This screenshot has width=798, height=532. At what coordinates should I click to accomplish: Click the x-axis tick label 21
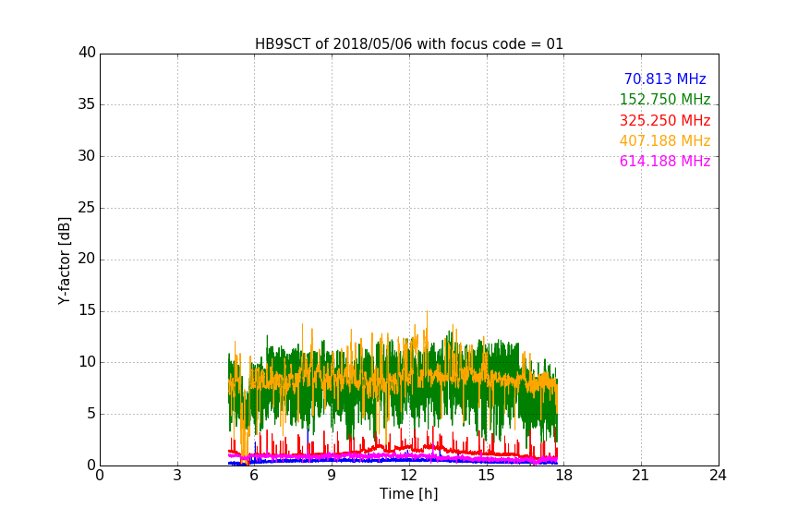[641, 476]
